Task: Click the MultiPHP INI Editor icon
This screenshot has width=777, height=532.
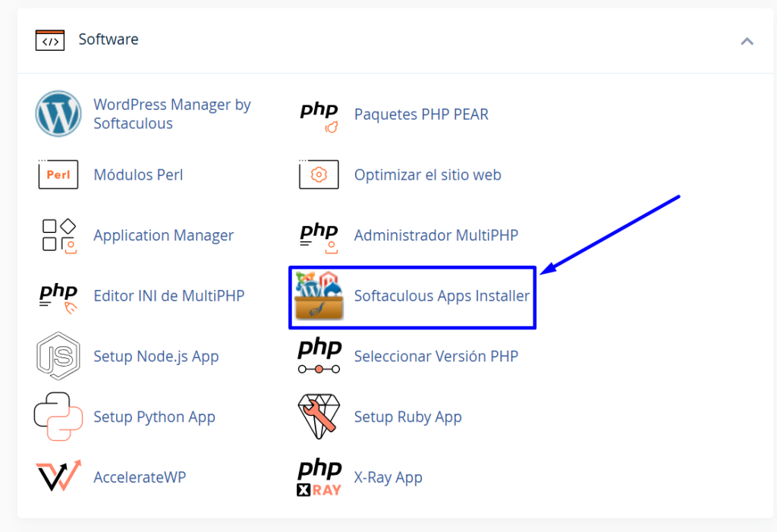Action: tap(58, 297)
